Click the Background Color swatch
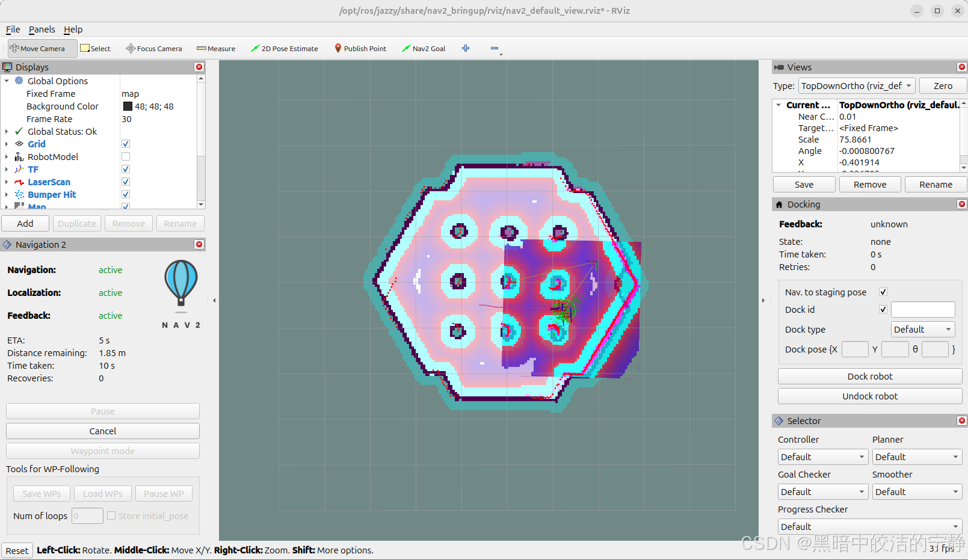Screen dimensions: 968x560 pyautogui.click(x=128, y=106)
